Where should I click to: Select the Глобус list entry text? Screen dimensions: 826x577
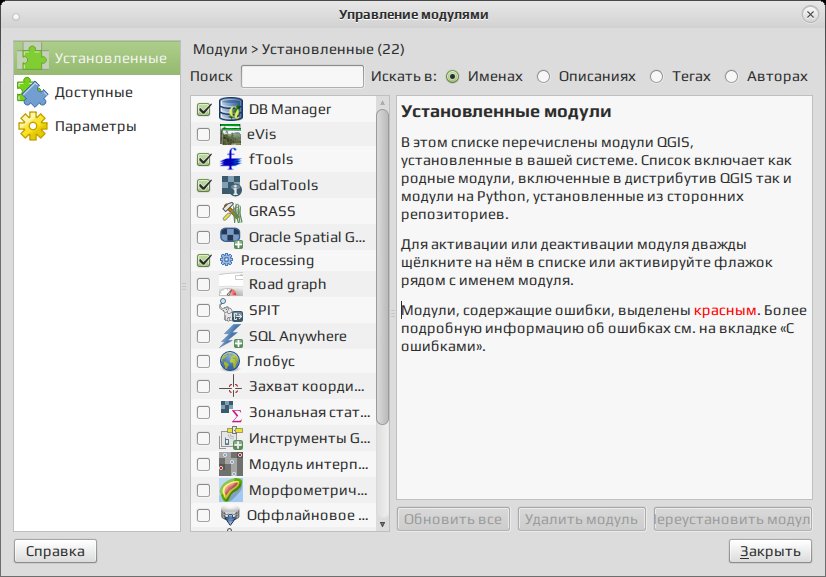pos(271,361)
